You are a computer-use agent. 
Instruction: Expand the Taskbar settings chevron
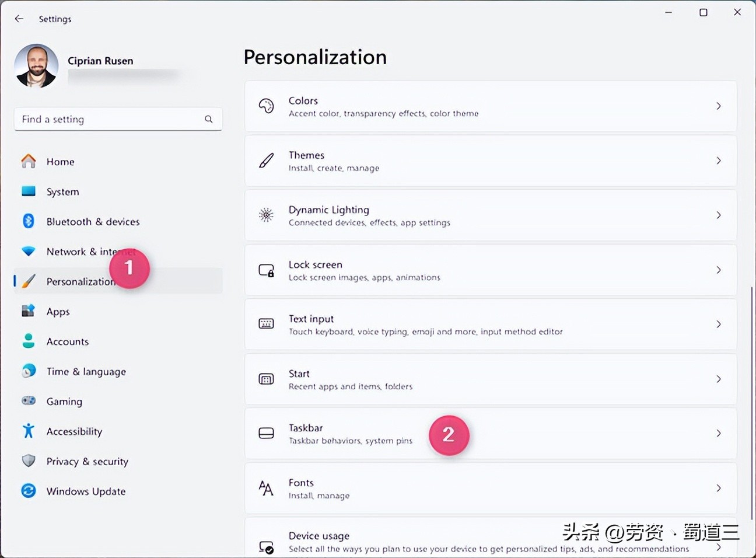tap(719, 433)
